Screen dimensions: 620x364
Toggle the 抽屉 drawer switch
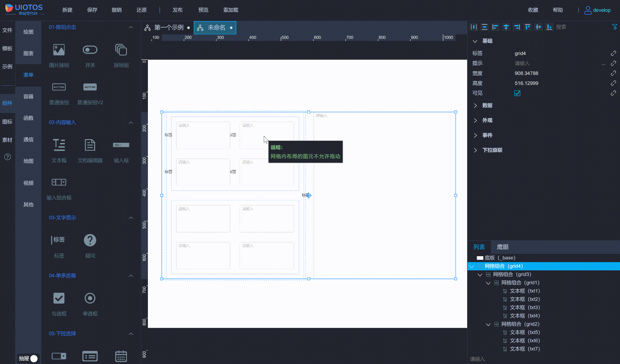pyautogui.click(x=34, y=358)
